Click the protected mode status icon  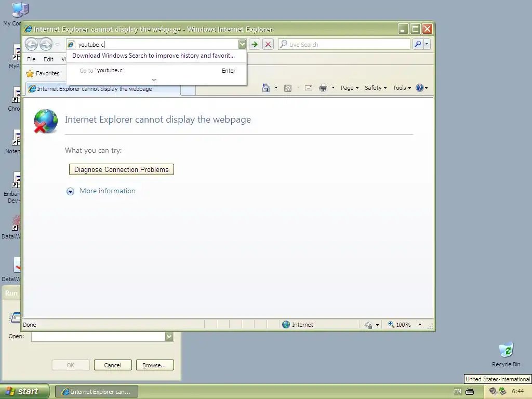[368, 325]
